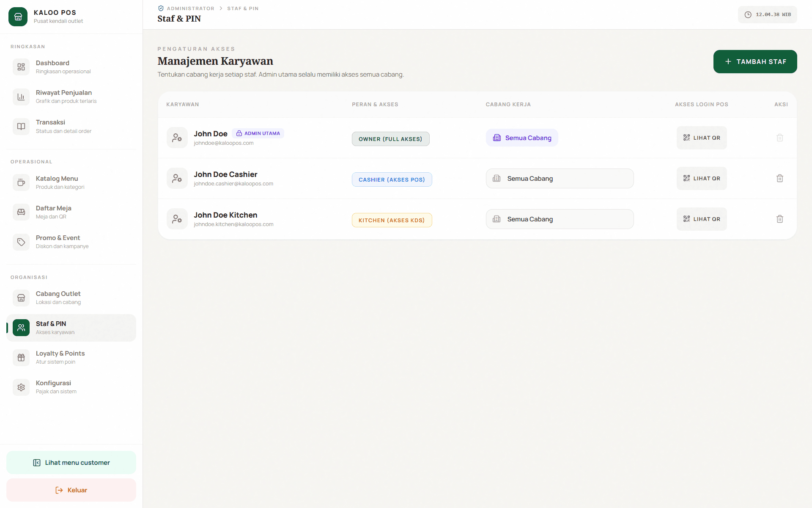Click the Loyalty & Points gift icon
Image resolution: width=812 pixels, height=508 pixels.
[x=21, y=357]
